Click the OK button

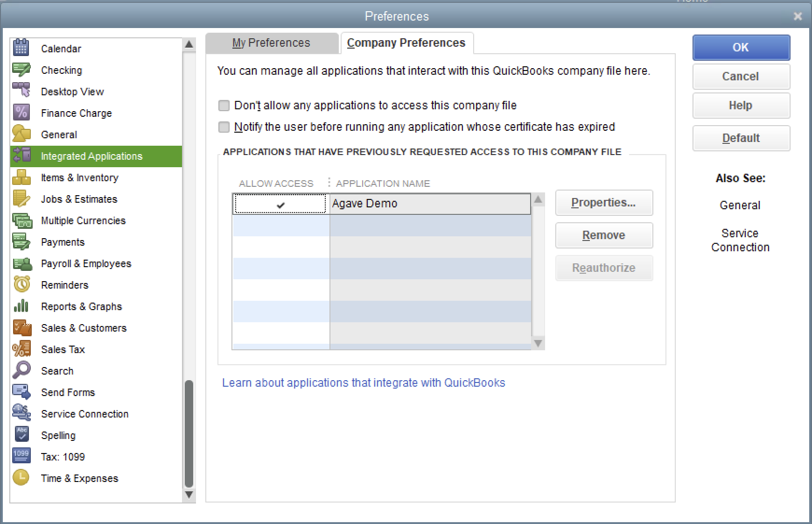[x=741, y=48]
